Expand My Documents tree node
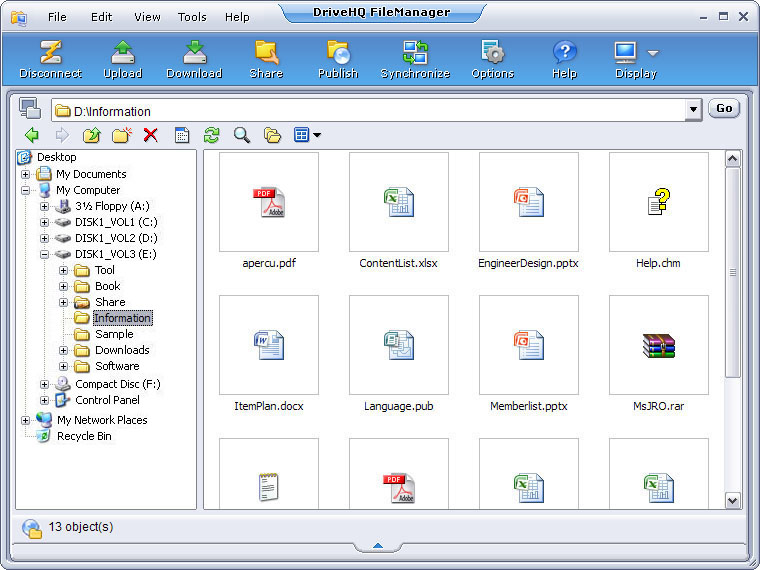This screenshot has height=570, width=760. click(x=25, y=174)
